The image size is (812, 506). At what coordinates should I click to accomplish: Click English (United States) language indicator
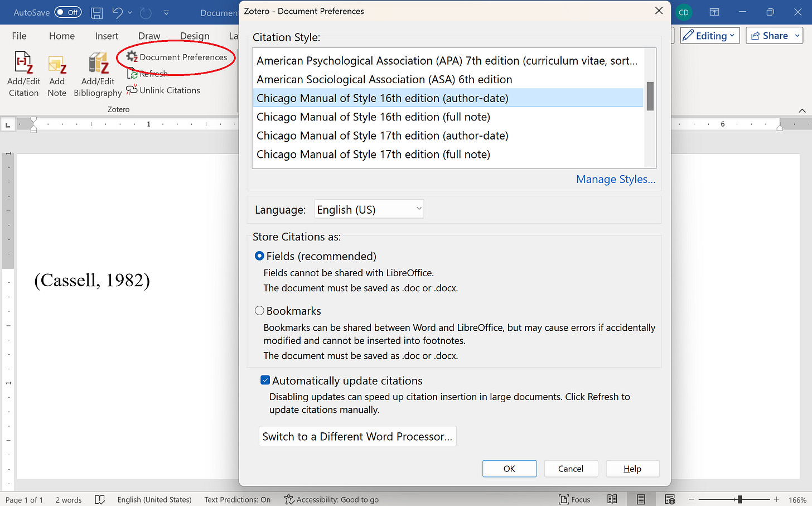[154, 499]
